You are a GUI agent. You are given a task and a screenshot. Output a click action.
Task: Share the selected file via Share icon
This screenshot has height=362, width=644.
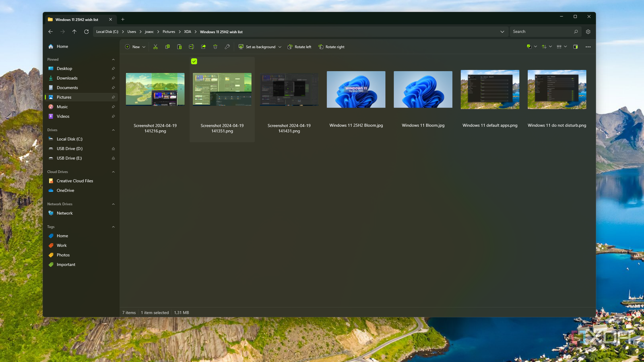pyautogui.click(x=203, y=47)
